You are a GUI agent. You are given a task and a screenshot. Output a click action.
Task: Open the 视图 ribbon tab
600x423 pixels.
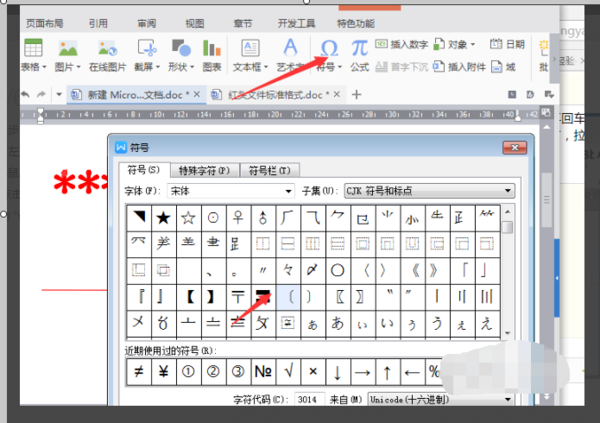click(195, 24)
